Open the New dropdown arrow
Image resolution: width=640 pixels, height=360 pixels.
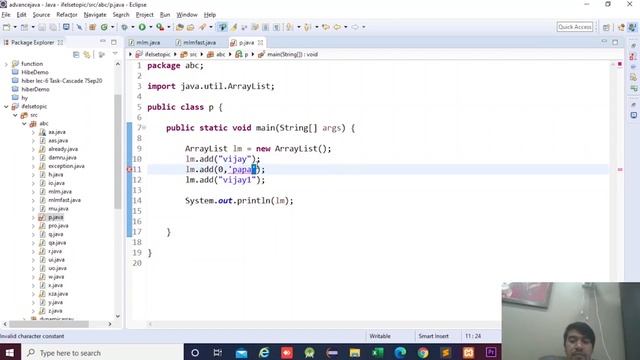tap(15, 27)
